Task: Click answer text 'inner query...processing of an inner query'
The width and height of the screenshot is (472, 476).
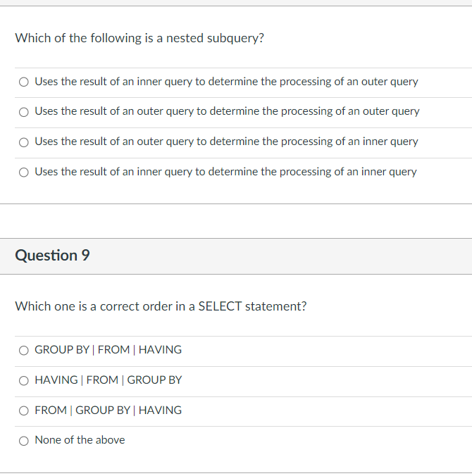Action: pos(225,172)
